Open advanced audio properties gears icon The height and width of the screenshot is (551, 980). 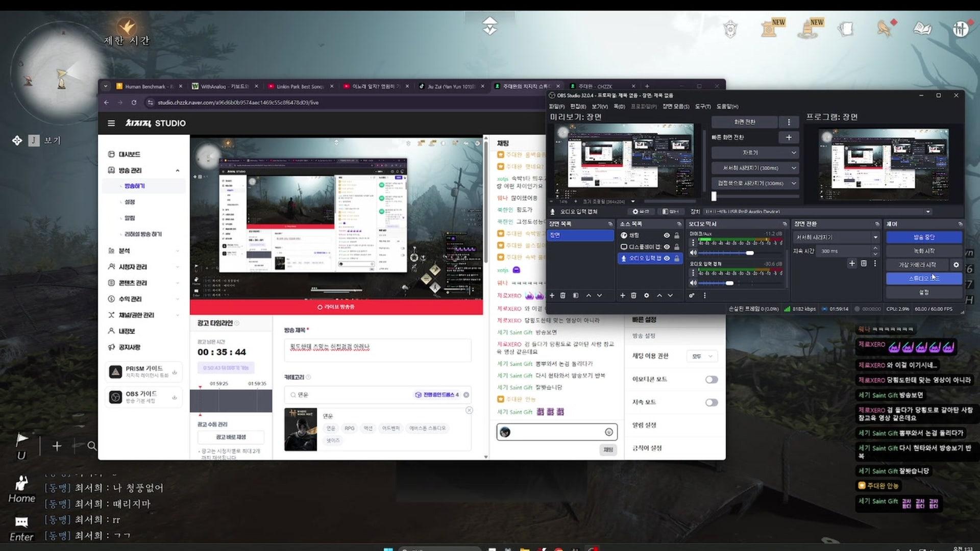coord(692,295)
